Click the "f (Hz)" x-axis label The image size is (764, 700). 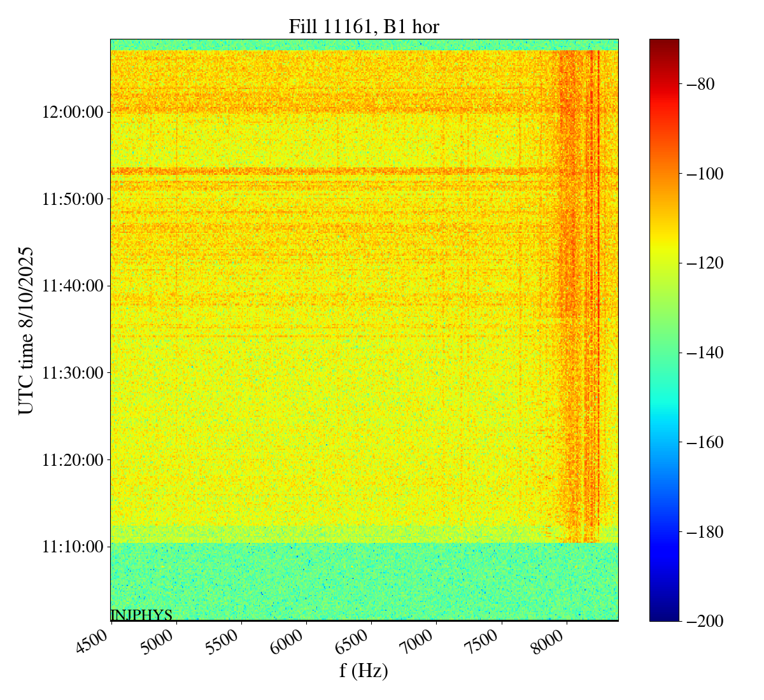pyautogui.click(x=364, y=670)
